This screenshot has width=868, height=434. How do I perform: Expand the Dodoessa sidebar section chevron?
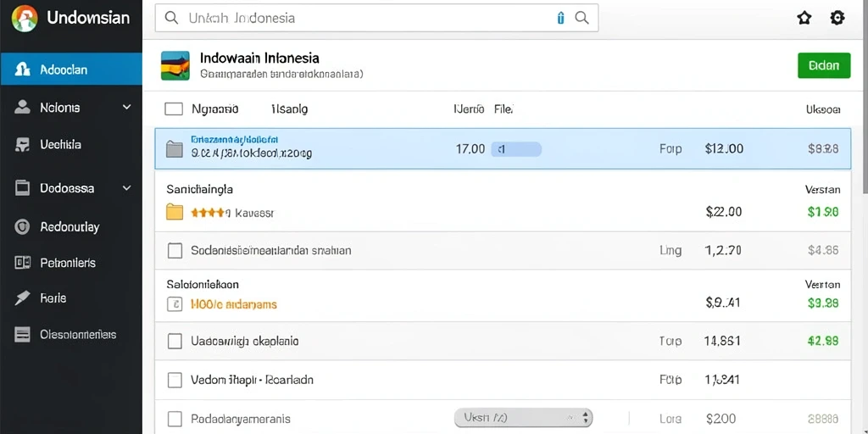coord(127,188)
